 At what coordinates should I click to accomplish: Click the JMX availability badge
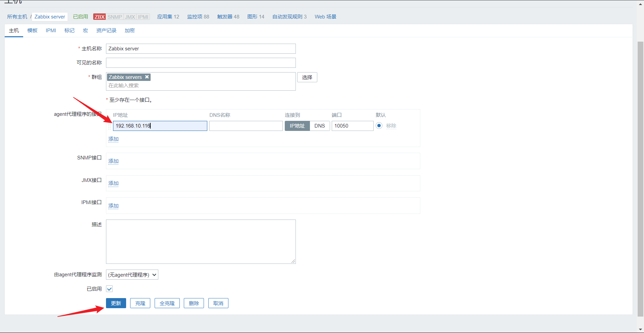click(130, 17)
